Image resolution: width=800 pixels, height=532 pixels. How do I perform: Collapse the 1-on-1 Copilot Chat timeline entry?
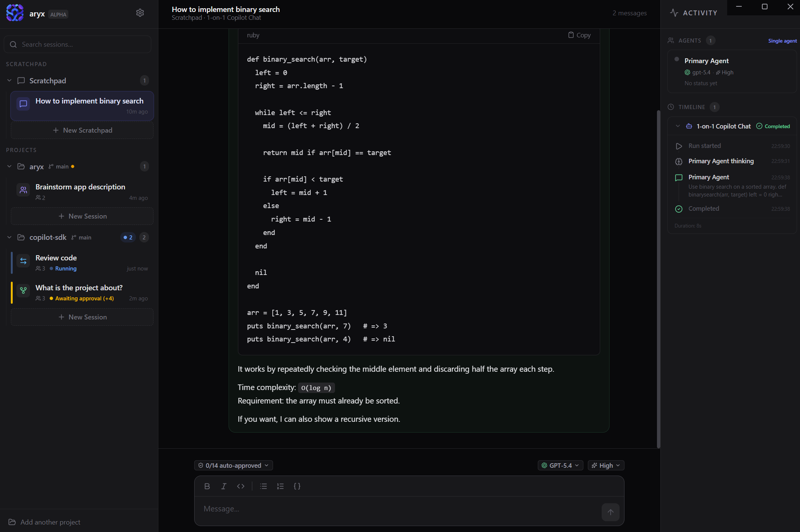pos(678,126)
